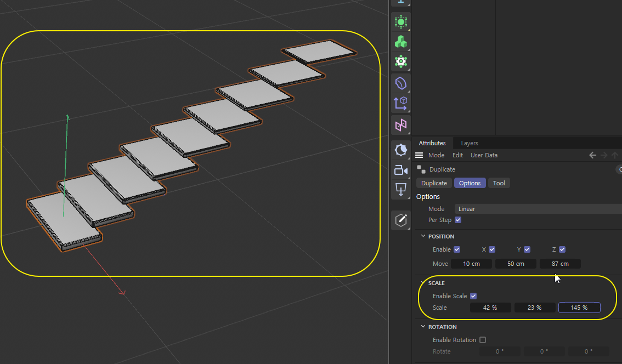Select the pink mirrored-planes icon
The height and width of the screenshot is (364, 622).
click(x=400, y=125)
